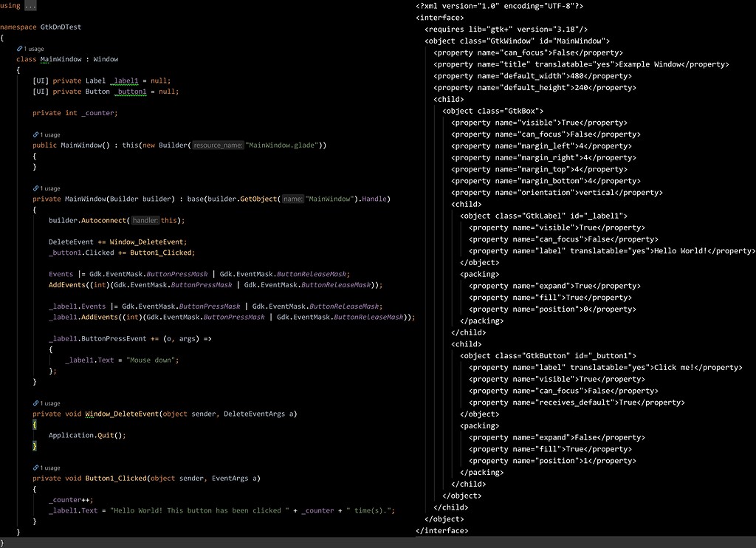756x548 pixels.
Task: Click the GtkWindow object tag with id MainWindow
Action: [x=518, y=41]
